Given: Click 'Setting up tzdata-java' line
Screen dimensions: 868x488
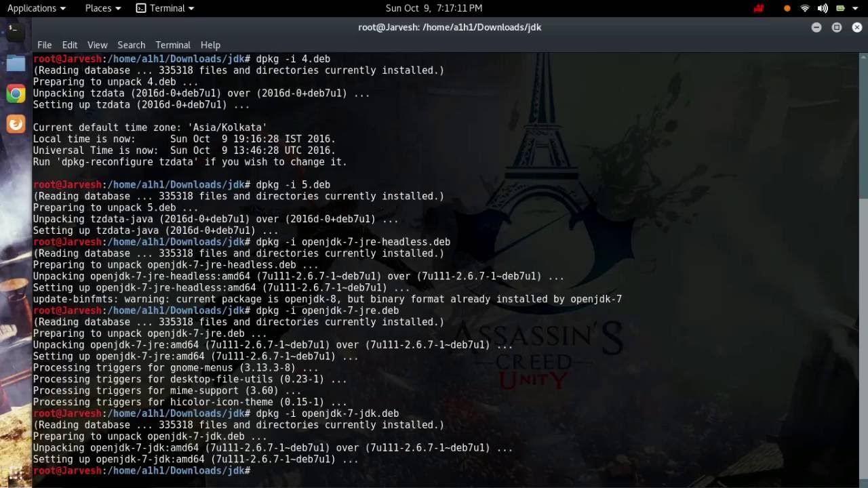Looking at the screenshot, I should tap(155, 230).
